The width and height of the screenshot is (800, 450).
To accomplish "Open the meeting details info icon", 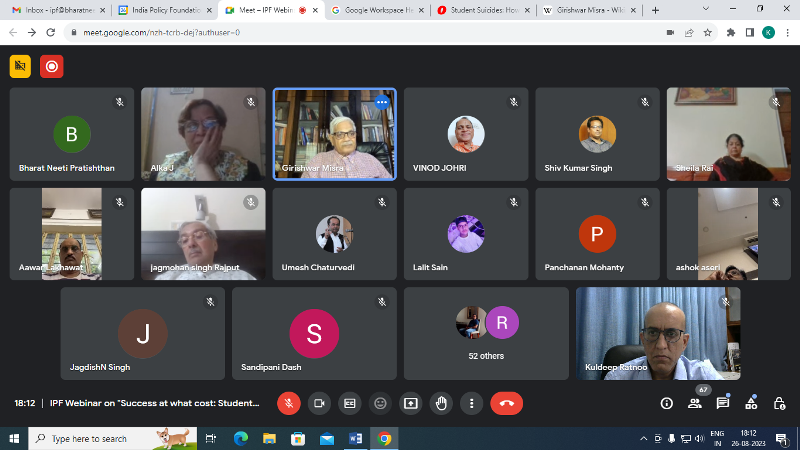I will (x=667, y=403).
